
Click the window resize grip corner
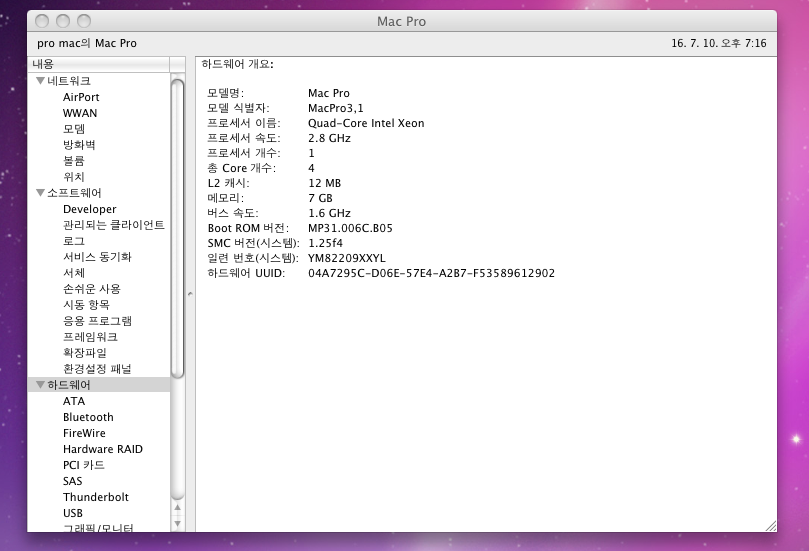(x=770, y=525)
